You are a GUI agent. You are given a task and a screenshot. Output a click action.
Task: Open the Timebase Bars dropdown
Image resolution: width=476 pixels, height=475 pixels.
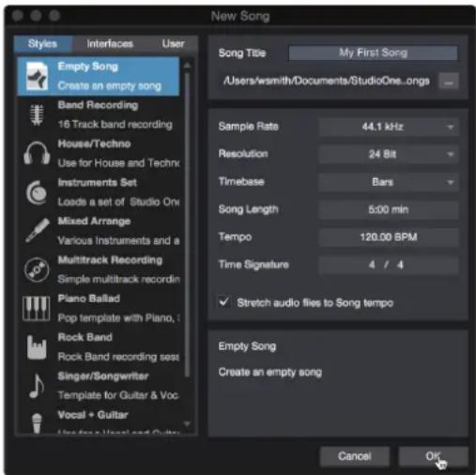[389, 182]
